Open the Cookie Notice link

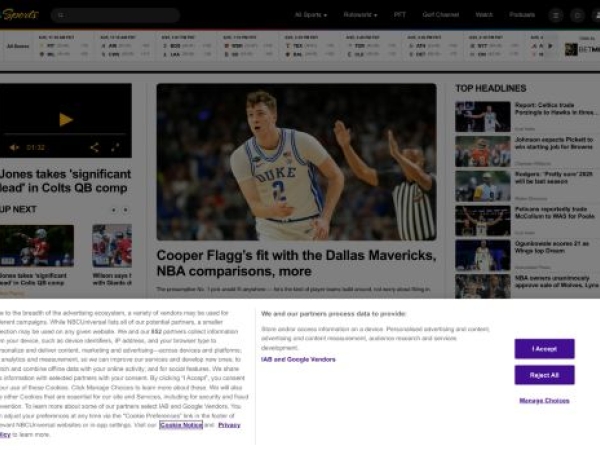pos(181,425)
